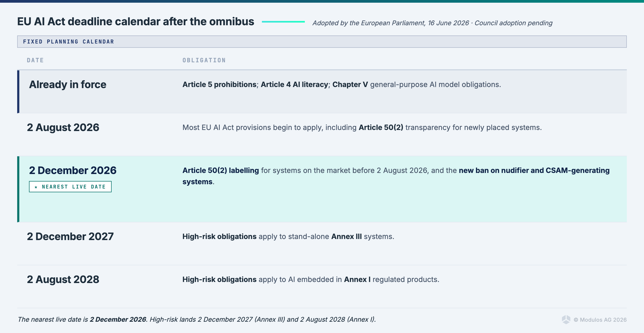Image resolution: width=644 pixels, height=333 pixels.
Task: Click the '© Modulos AG 2026' copyright text
Action: (600, 320)
